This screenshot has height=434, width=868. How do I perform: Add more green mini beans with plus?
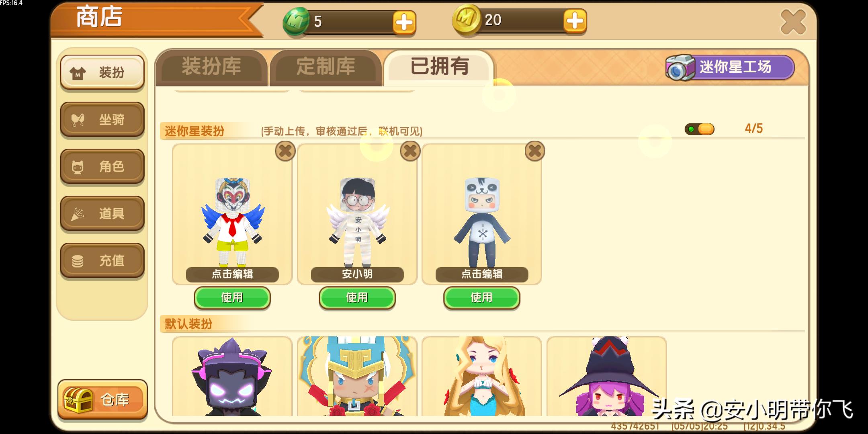[404, 23]
